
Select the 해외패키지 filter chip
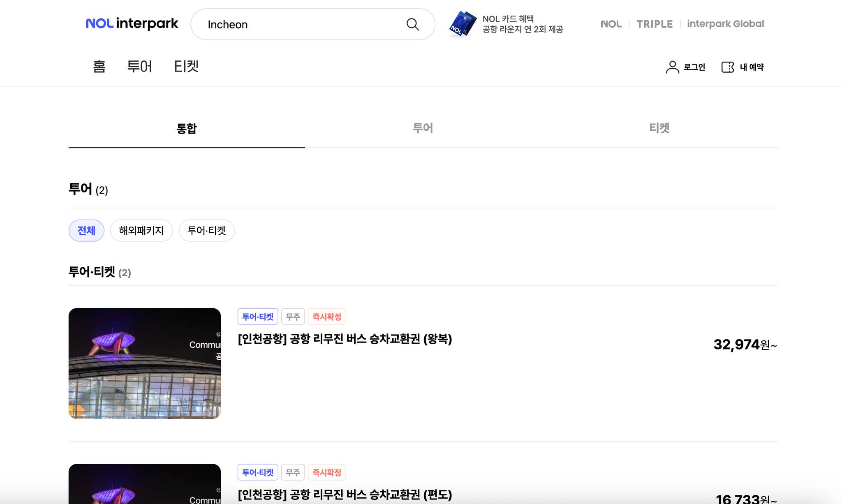141,231
